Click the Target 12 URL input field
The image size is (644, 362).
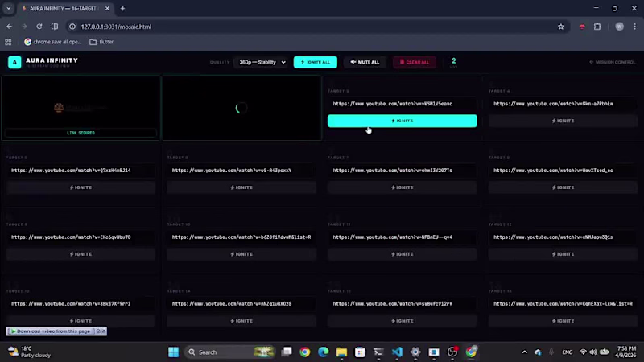point(563,237)
